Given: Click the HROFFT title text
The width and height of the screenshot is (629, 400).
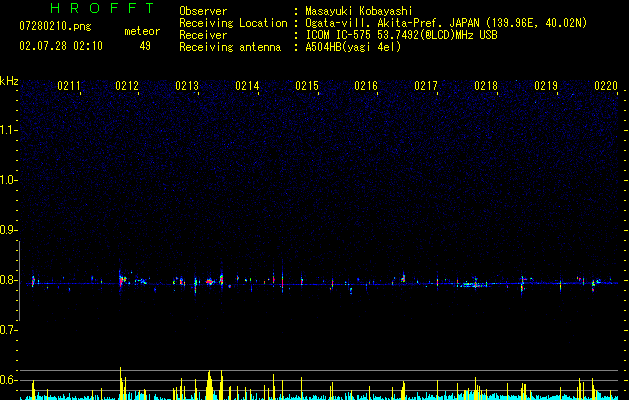Looking at the screenshot, I should pos(103,8).
